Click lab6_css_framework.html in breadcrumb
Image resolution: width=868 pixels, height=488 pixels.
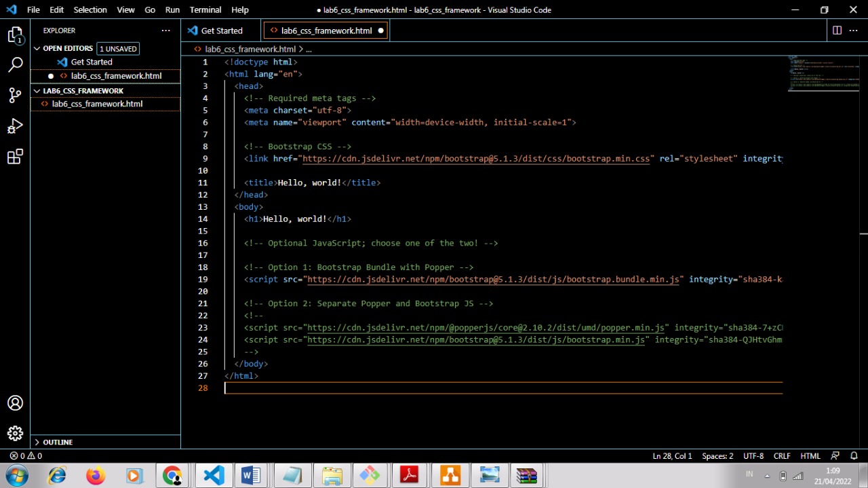coord(250,49)
